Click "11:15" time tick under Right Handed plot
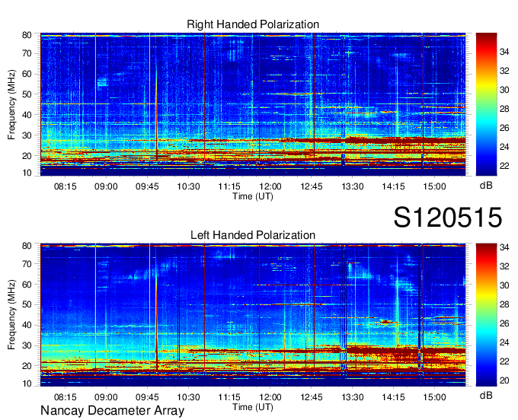 tap(229, 186)
